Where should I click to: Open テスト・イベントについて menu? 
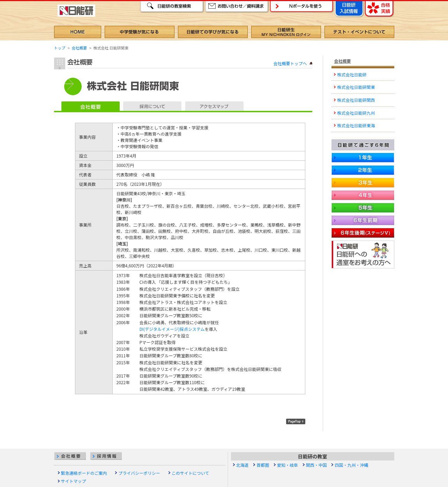[x=359, y=32]
